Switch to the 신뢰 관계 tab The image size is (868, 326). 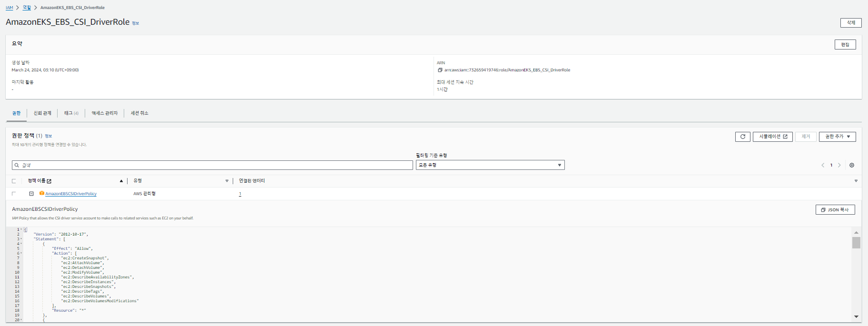coord(42,113)
